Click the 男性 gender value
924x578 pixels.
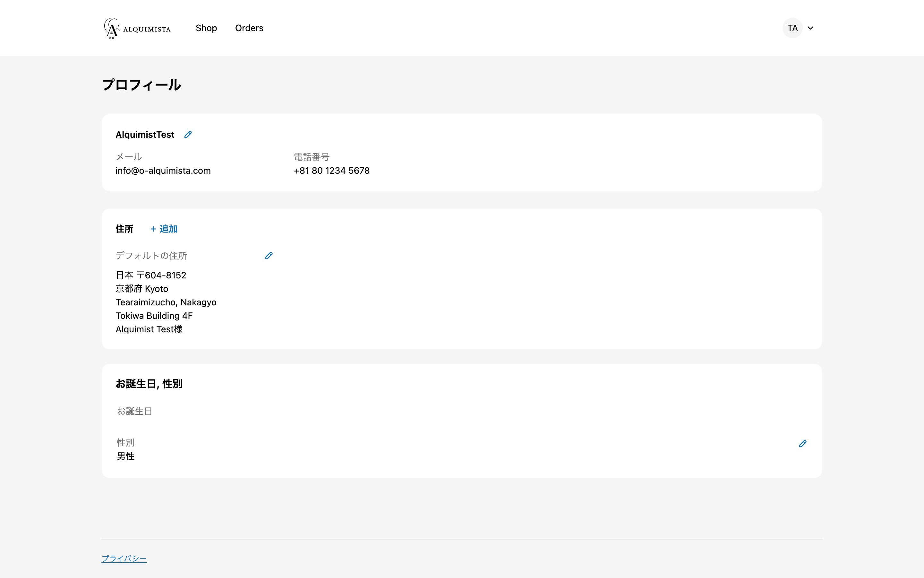click(126, 456)
